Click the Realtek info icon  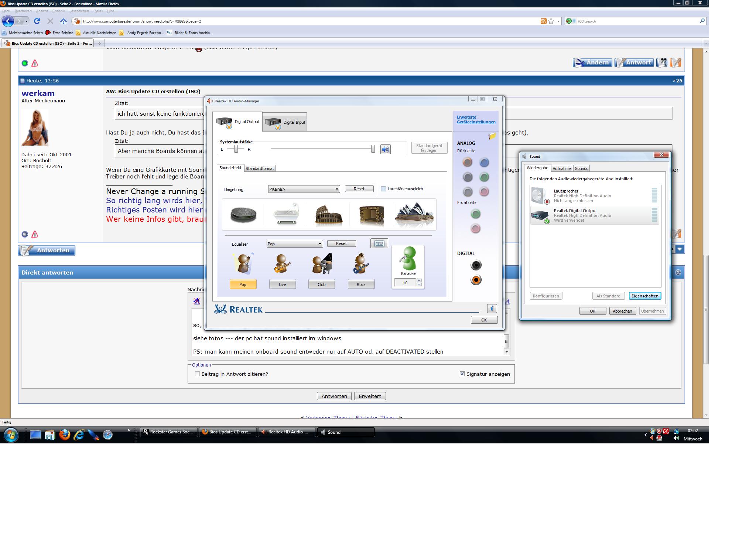[492, 309]
